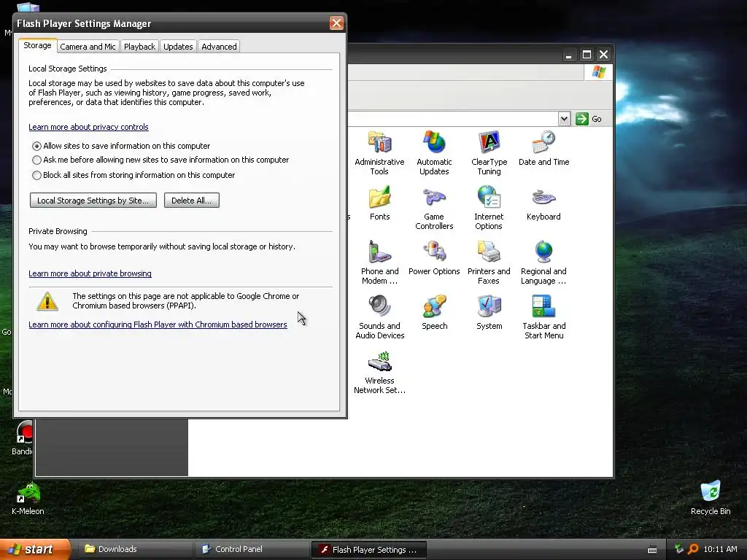
Task: Open Internet Options icon
Action: 489,208
